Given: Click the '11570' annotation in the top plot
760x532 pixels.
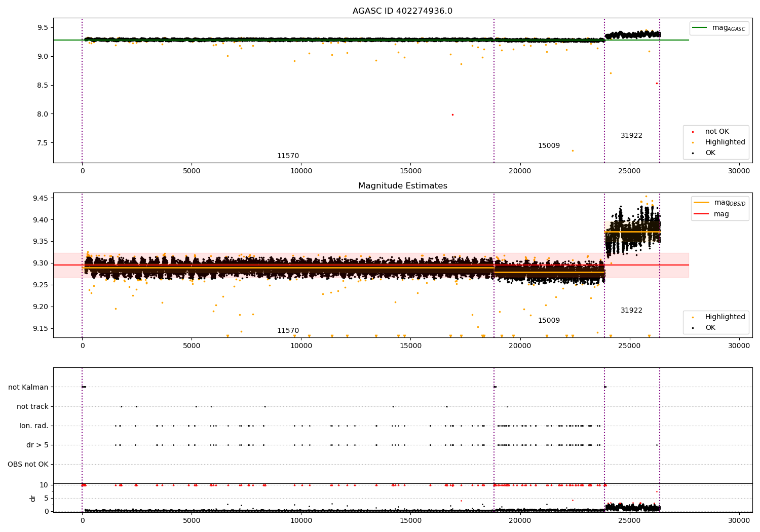Looking at the screenshot, I should [288, 156].
